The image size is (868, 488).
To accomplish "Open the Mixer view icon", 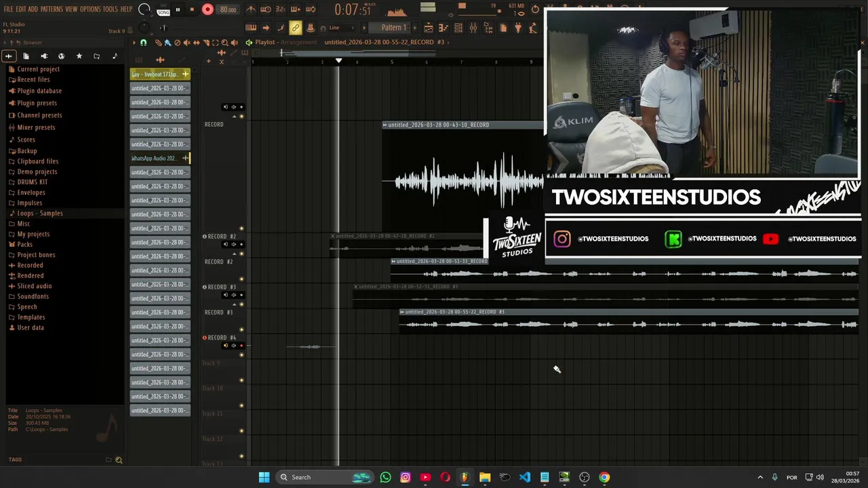I will (x=473, y=28).
